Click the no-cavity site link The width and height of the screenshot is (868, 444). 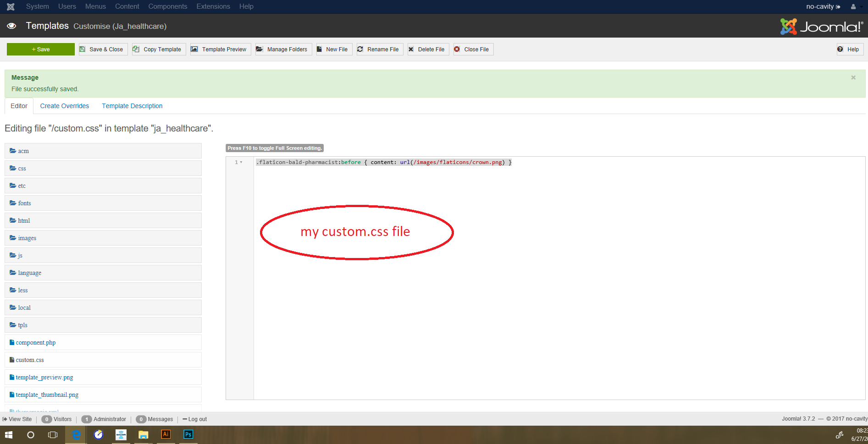823,6
